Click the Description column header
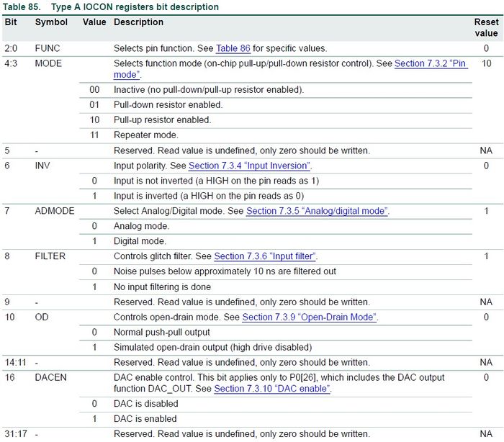 tap(138, 22)
